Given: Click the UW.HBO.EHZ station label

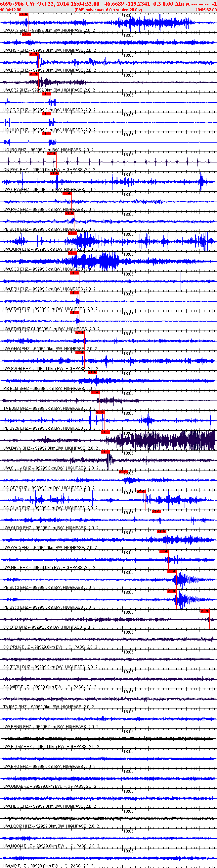Looking at the screenshot, I should 50,806.
